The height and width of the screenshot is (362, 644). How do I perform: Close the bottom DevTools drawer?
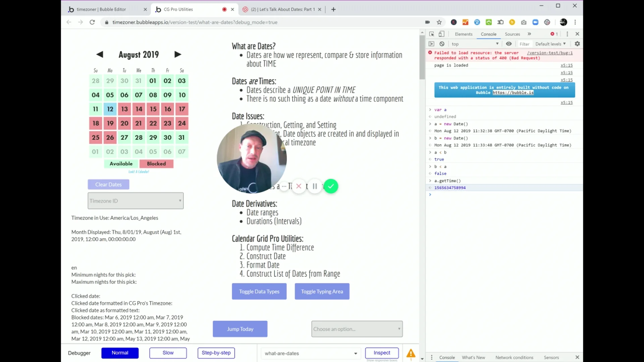point(577,357)
